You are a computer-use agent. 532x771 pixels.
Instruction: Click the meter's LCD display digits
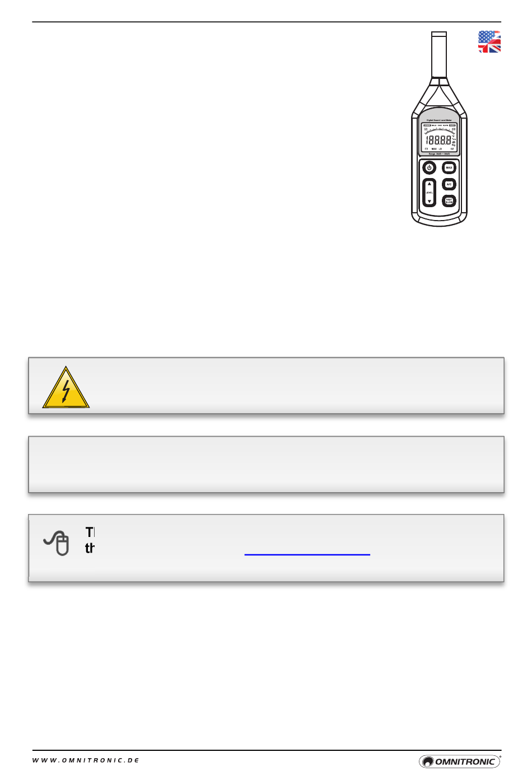click(438, 140)
